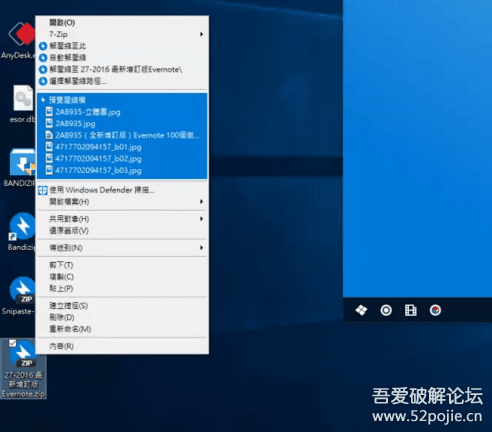Viewport: 492px width, 433px height.
Task: Toggle the checkbox on 27-2016 Evernote.zip icon
Action: (x=13, y=343)
